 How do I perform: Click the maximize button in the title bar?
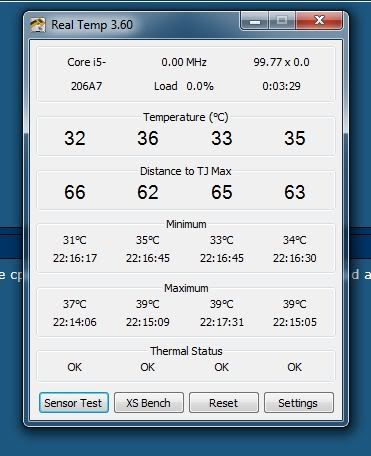[x=282, y=21]
